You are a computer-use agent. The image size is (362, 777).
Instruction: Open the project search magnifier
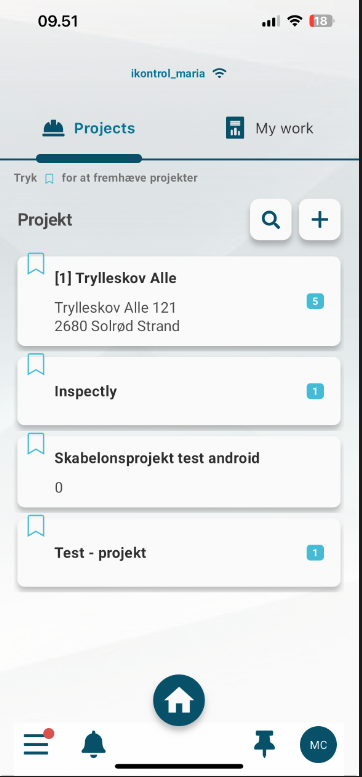click(x=270, y=220)
